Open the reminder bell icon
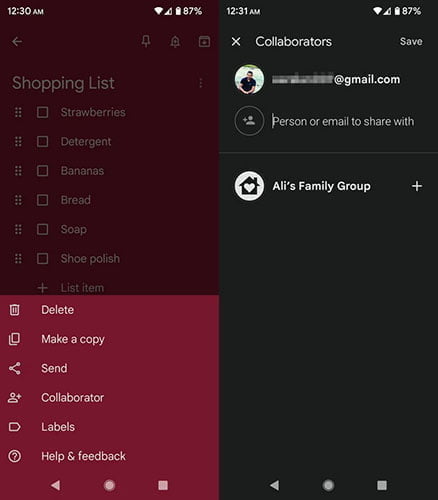 point(175,42)
